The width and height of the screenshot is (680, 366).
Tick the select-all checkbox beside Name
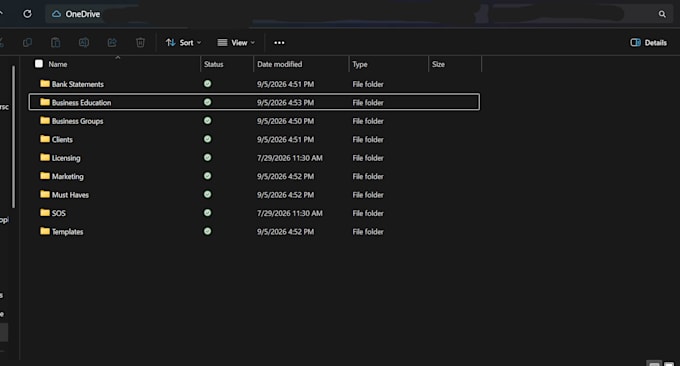click(x=39, y=64)
